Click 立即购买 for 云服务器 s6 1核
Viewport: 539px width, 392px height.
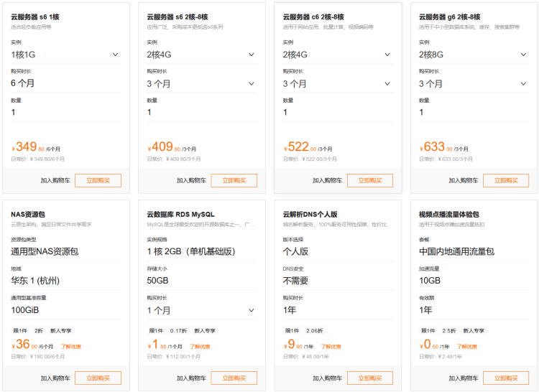pyautogui.click(x=98, y=181)
